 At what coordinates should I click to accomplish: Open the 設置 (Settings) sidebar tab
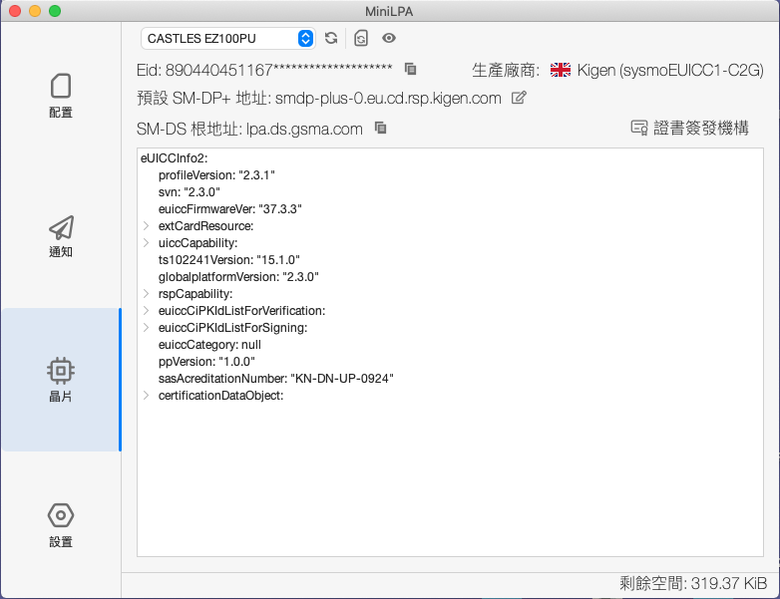[x=61, y=525]
